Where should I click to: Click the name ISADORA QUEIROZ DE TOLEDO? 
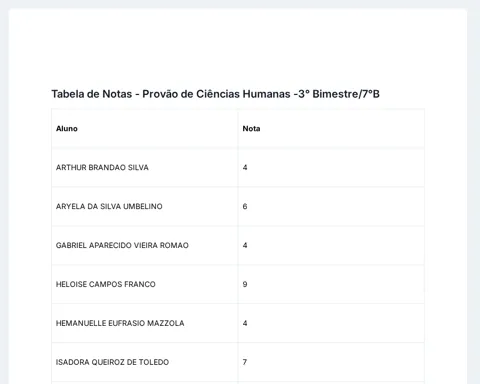(x=112, y=362)
